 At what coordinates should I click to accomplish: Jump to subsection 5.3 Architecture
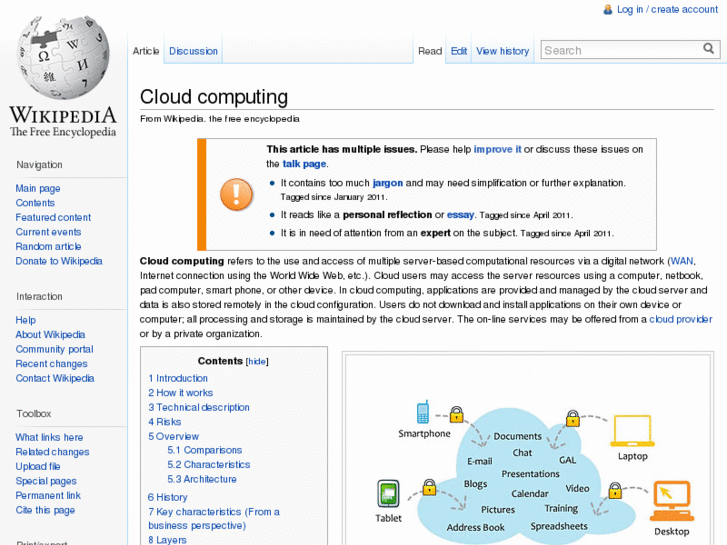tap(202, 479)
